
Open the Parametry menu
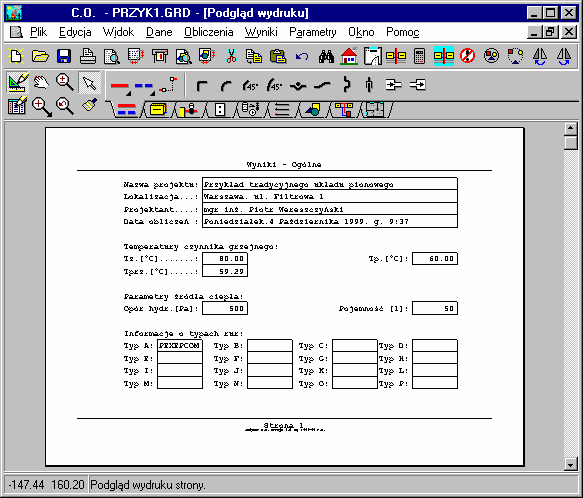pyautogui.click(x=313, y=32)
